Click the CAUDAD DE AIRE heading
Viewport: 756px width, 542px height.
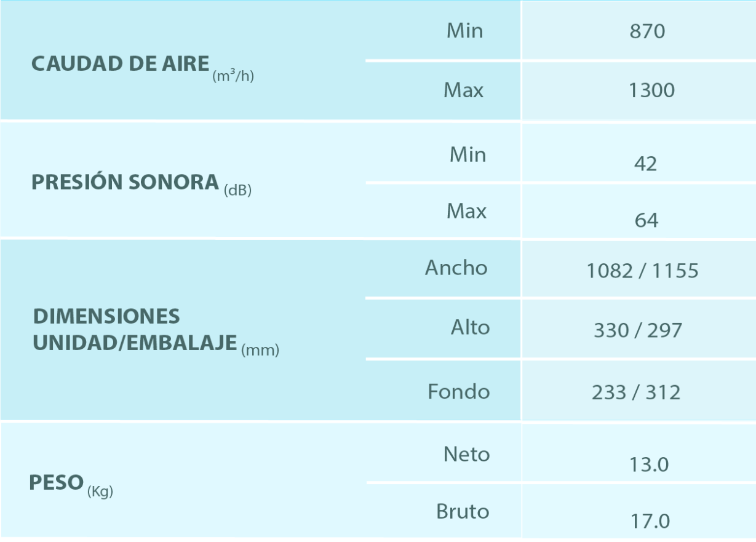(121, 64)
